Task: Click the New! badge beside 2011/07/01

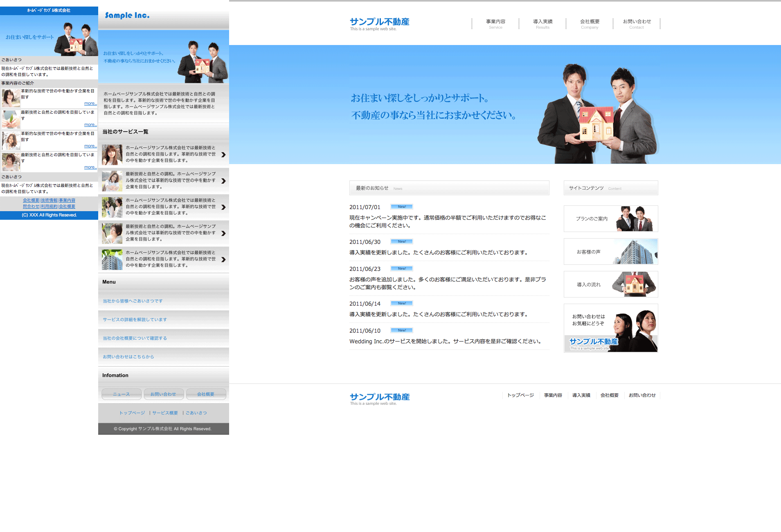Action: tap(401, 207)
